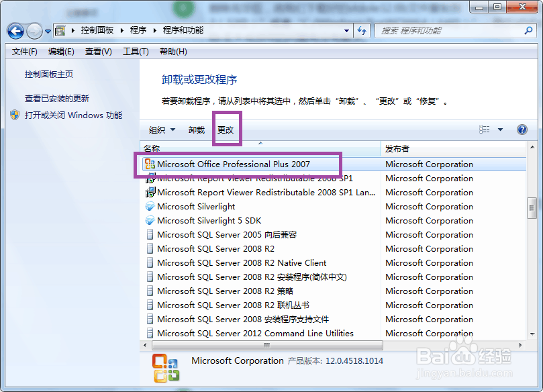
Task: Go to 控制面板主页 link
Action: [x=49, y=75]
